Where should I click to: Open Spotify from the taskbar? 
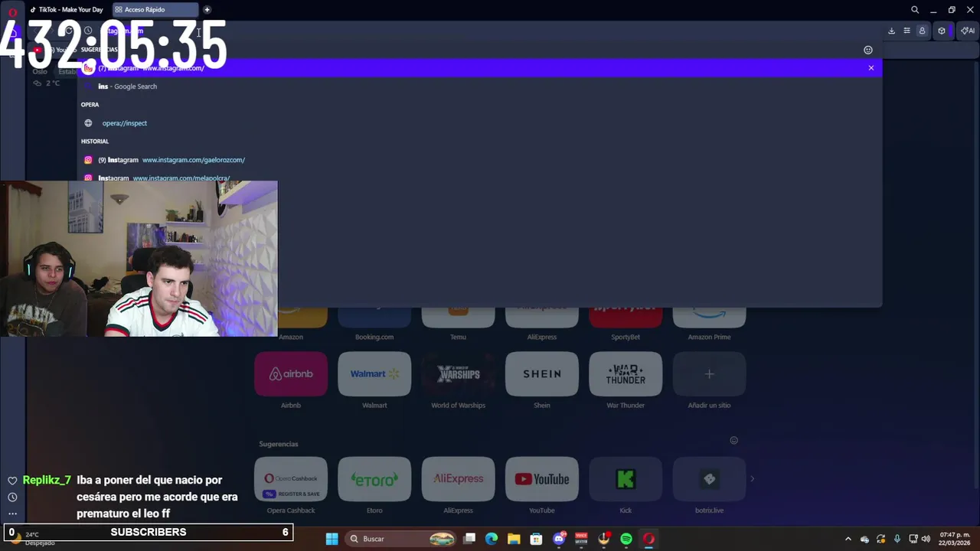pos(626,539)
